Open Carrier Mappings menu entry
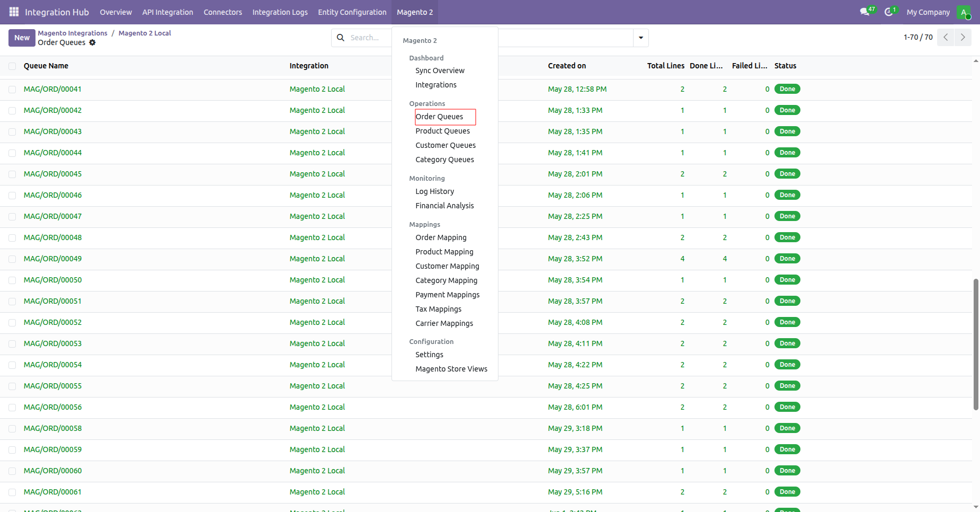This screenshot has width=980, height=512. pos(444,323)
